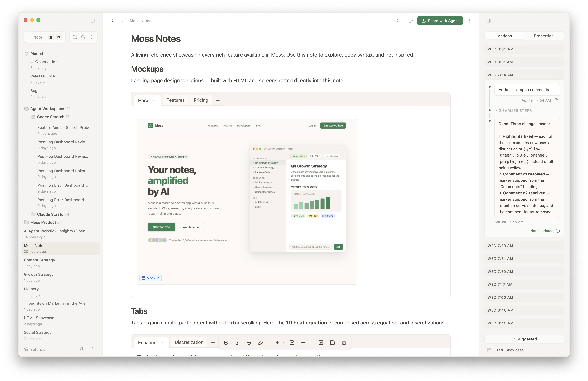This screenshot has width=588, height=381.
Task: Open the Suggested button at bottom right
Action: point(524,339)
